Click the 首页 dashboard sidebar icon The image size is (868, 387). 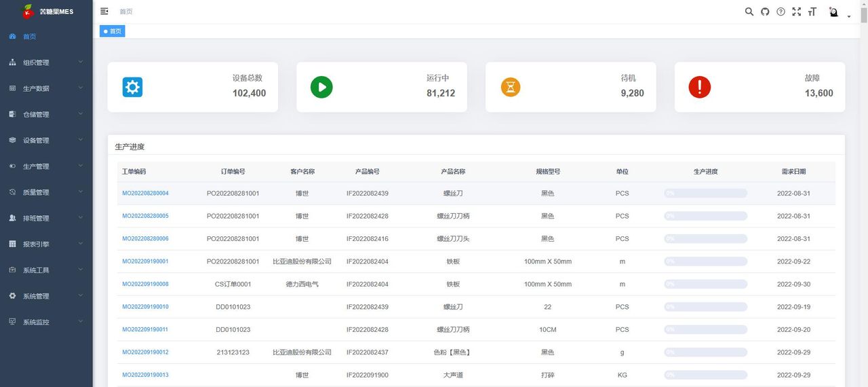click(12, 37)
